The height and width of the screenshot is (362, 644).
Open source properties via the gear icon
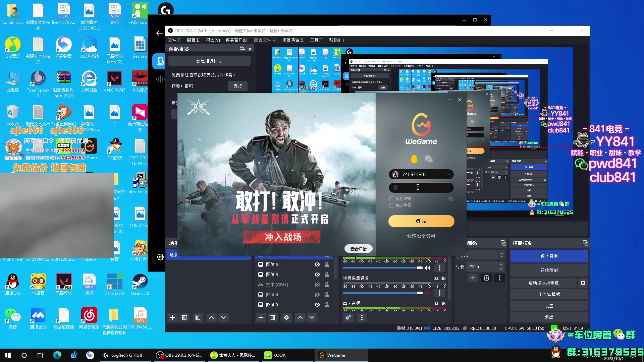pyautogui.click(x=286, y=317)
